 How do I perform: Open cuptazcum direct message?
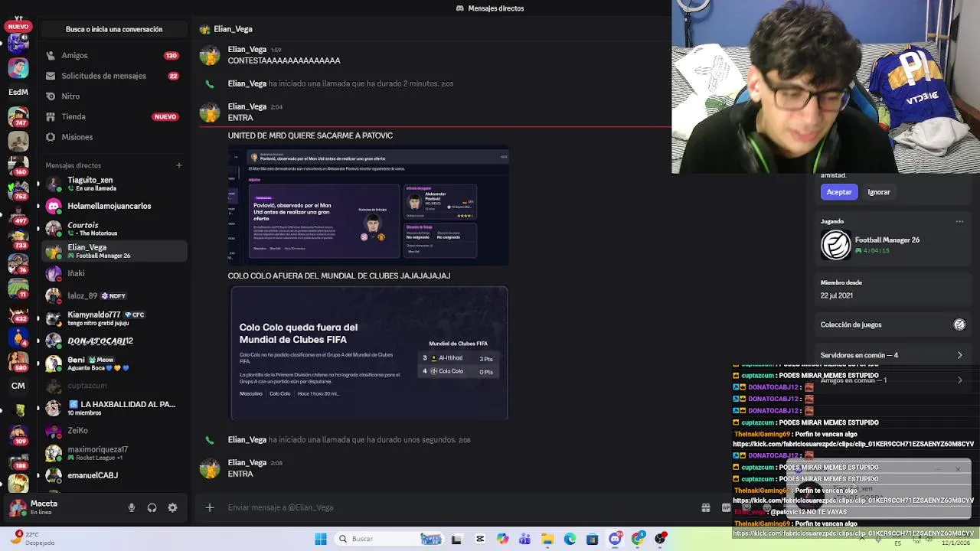[113, 386]
